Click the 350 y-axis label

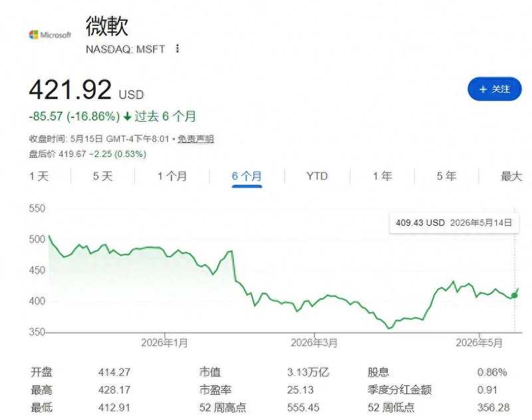click(37, 331)
